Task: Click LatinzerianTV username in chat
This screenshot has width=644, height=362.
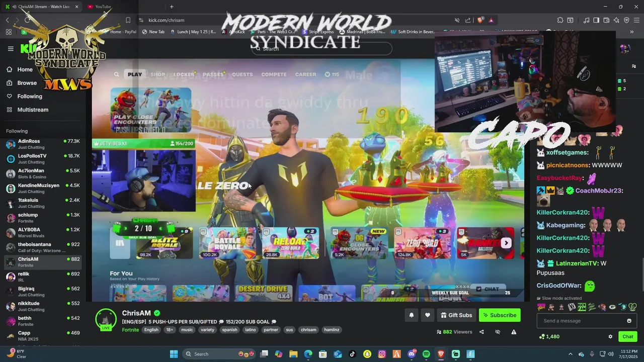Action: pyautogui.click(x=577, y=263)
